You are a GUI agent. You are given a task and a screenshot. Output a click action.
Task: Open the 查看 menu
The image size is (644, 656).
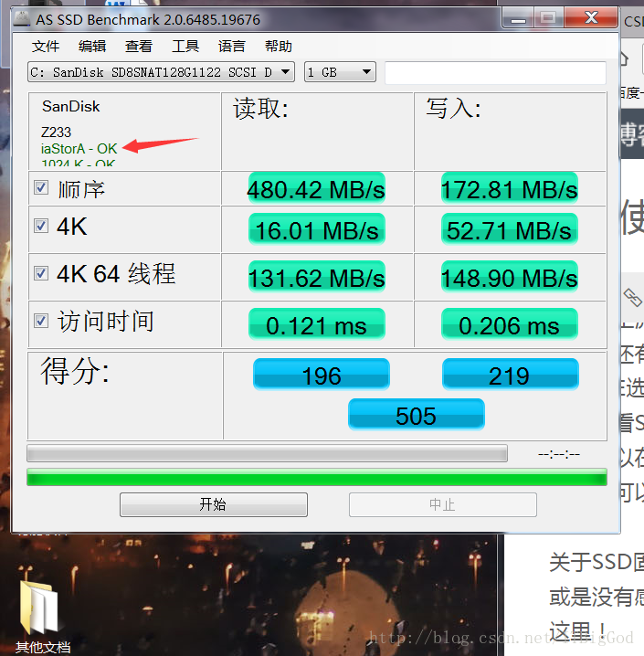[139, 46]
